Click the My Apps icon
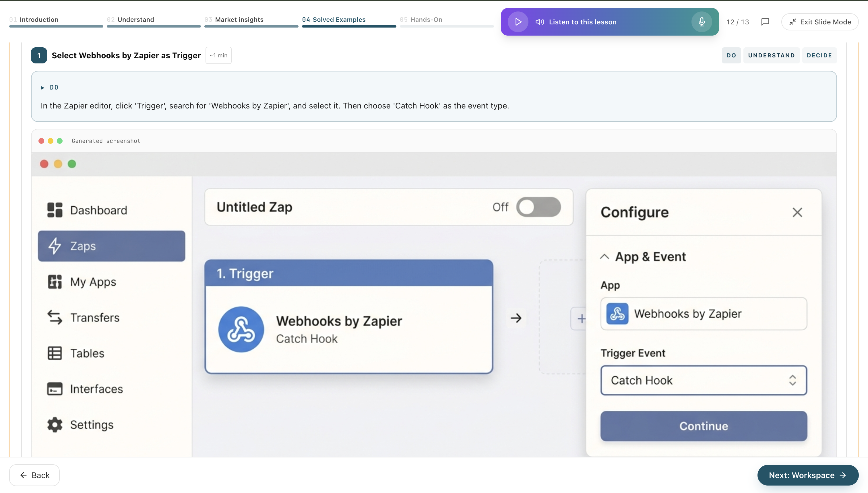Viewport: 868px width, 493px height. click(55, 282)
